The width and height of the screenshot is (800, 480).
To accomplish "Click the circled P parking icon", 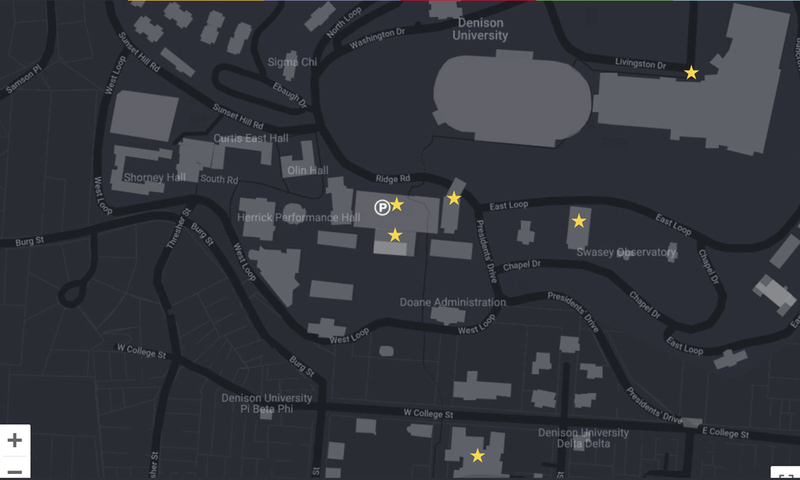I will pyautogui.click(x=382, y=207).
